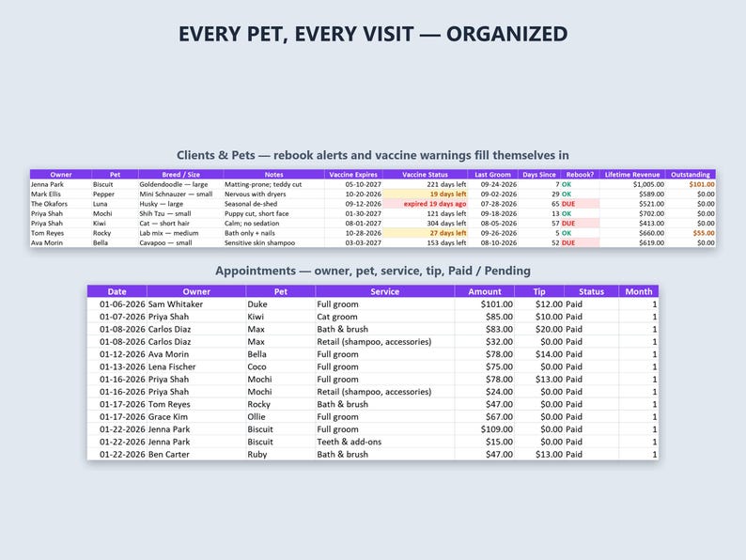746x560 pixels.
Task: Click the expired 19 days ago cell
Action: tap(425, 204)
